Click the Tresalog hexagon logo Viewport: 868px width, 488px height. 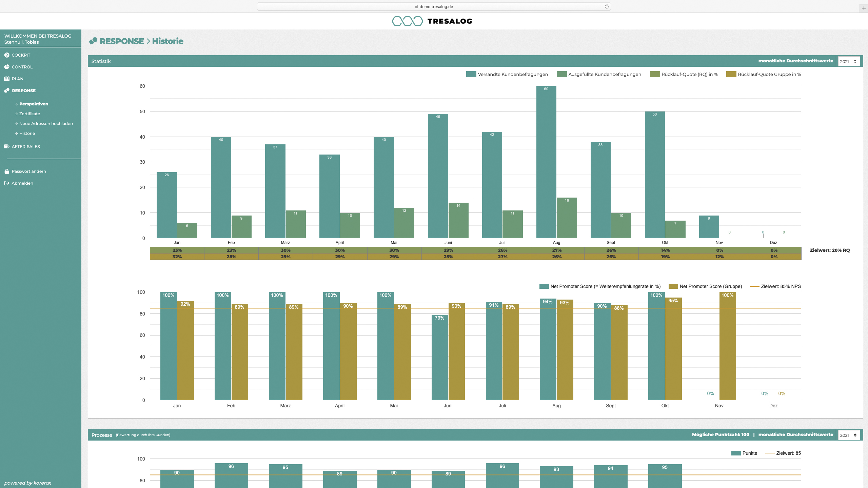tap(407, 21)
